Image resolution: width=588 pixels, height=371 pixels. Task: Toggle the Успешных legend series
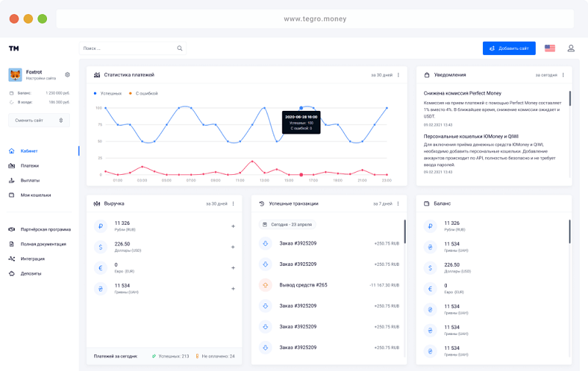tap(109, 93)
